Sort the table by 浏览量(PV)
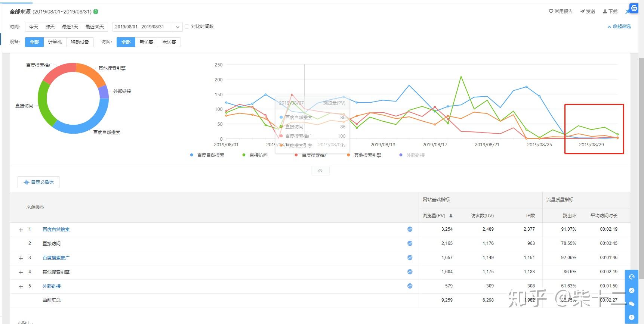The width and height of the screenshot is (644, 324). 437,216
